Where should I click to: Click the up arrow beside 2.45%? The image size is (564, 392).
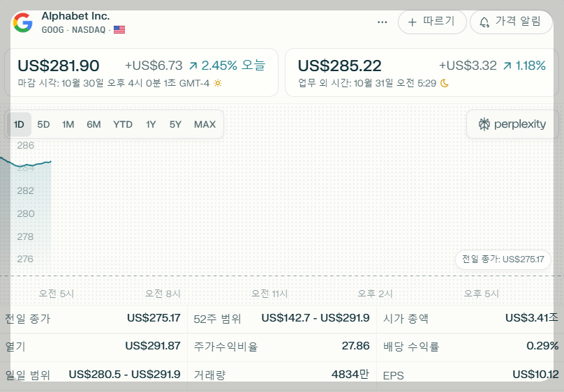click(193, 66)
